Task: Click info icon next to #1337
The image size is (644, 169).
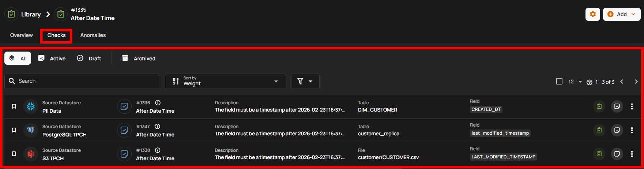Action: (157, 127)
